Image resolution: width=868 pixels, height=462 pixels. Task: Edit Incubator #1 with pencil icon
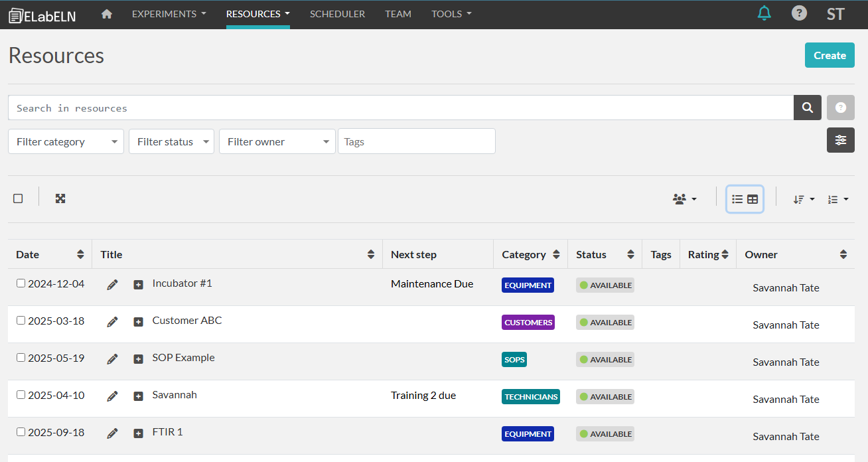coord(112,285)
